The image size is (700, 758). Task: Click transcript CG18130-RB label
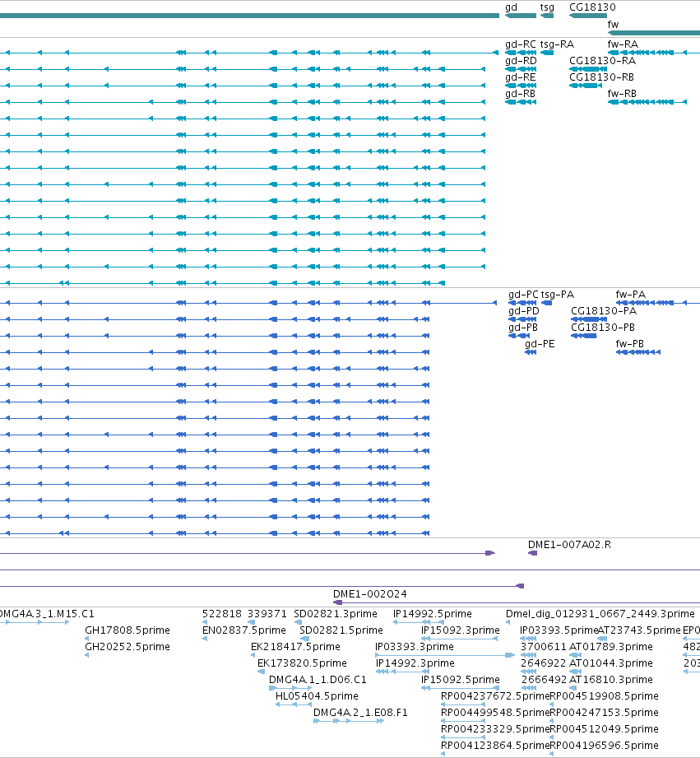click(x=602, y=77)
